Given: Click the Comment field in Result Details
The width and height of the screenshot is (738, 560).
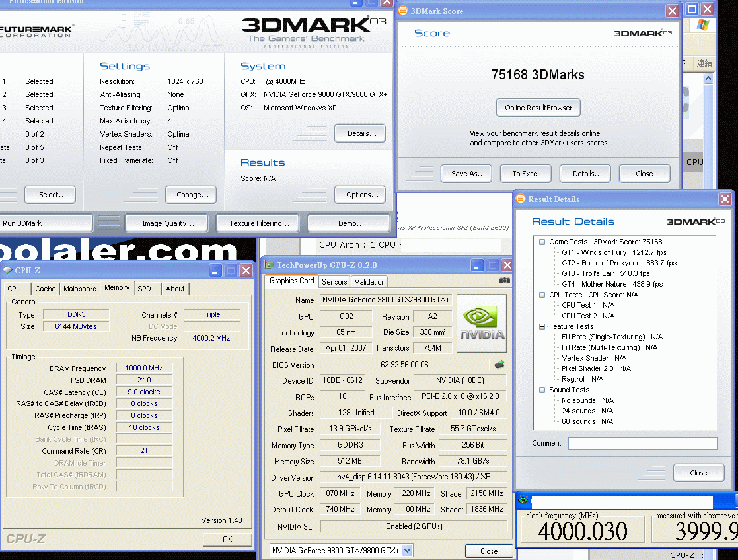Looking at the screenshot, I should [x=642, y=443].
